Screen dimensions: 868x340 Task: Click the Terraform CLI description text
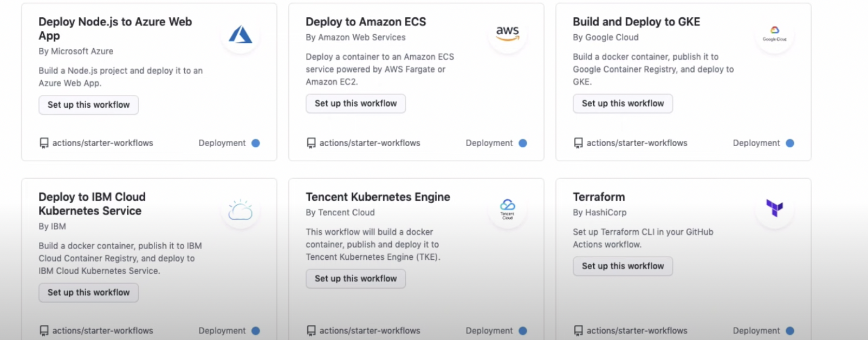click(643, 238)
